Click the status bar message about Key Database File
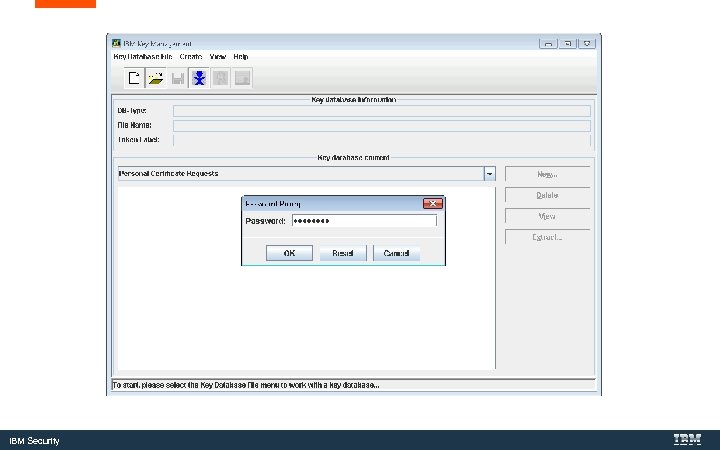Screen dimensions: 720x450 coord(246,385)
